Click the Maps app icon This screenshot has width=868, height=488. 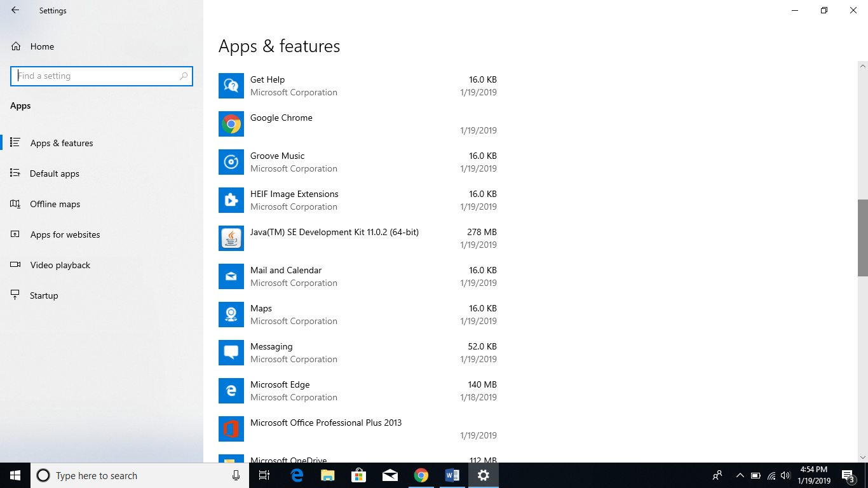pos(231,315)
